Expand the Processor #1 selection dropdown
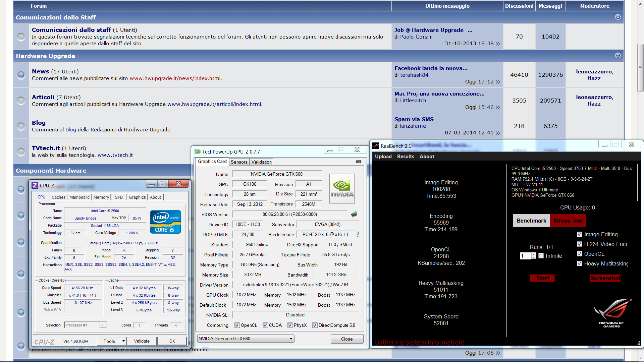 pos(102,325)
